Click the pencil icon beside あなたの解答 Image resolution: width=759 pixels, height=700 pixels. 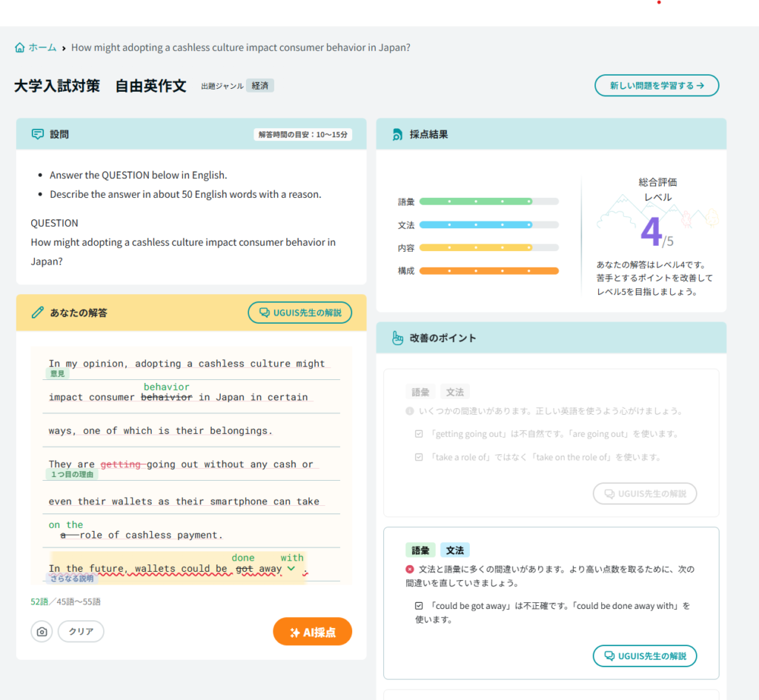(x=37, y=313)
